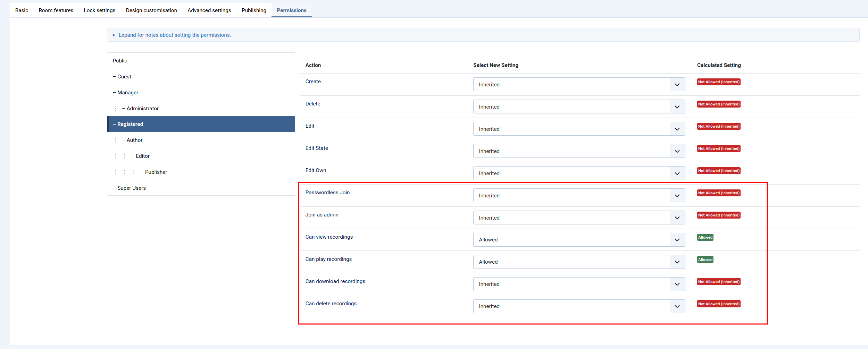Image resolution: width=868 pixels, height=349 pixels.
Task: Select the Author user group
Action: [134, 140]
